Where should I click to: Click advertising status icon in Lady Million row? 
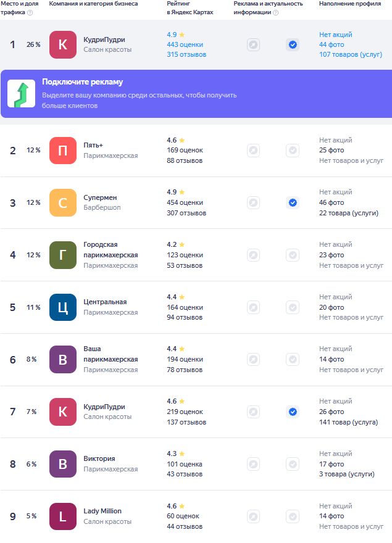click(253, 516)
